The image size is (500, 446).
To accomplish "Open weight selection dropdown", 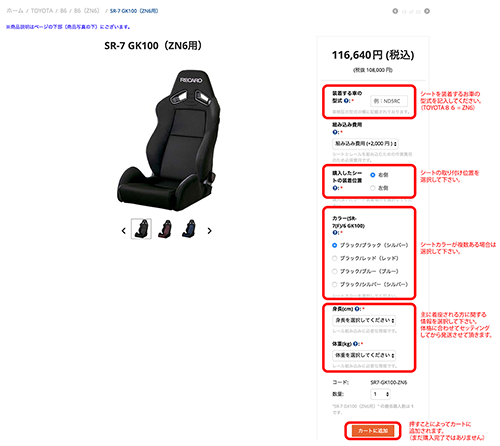I will point(364,355).
